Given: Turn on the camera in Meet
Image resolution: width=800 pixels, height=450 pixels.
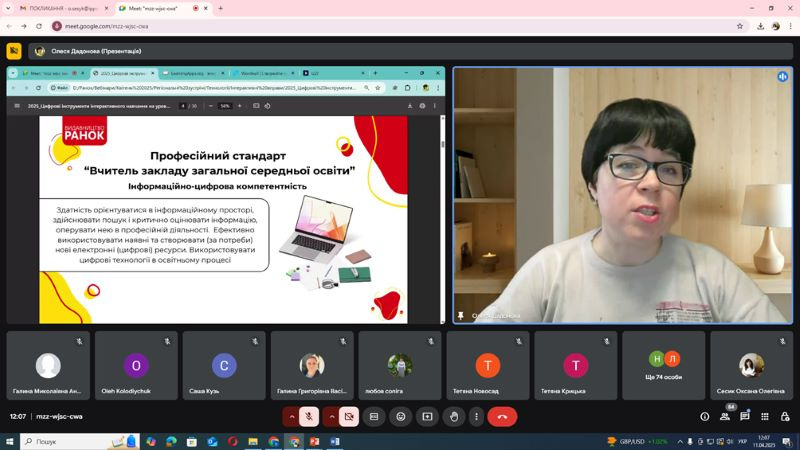Looking at the screenshot, I should point(349,417).
